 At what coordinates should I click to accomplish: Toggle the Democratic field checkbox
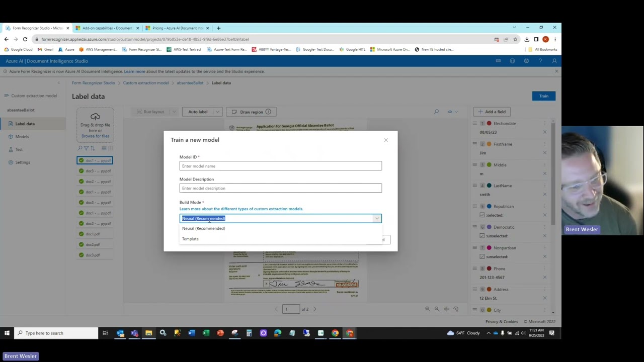click(482, 236)
